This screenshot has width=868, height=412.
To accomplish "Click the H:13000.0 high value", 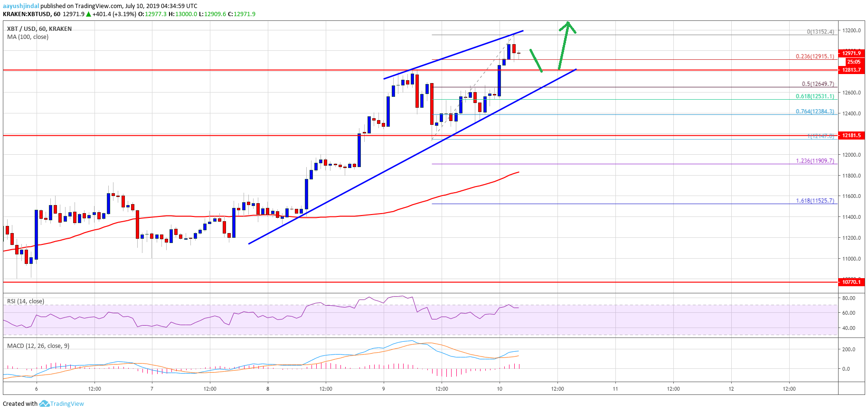I will pyautogui.click(x=183, y=14).
